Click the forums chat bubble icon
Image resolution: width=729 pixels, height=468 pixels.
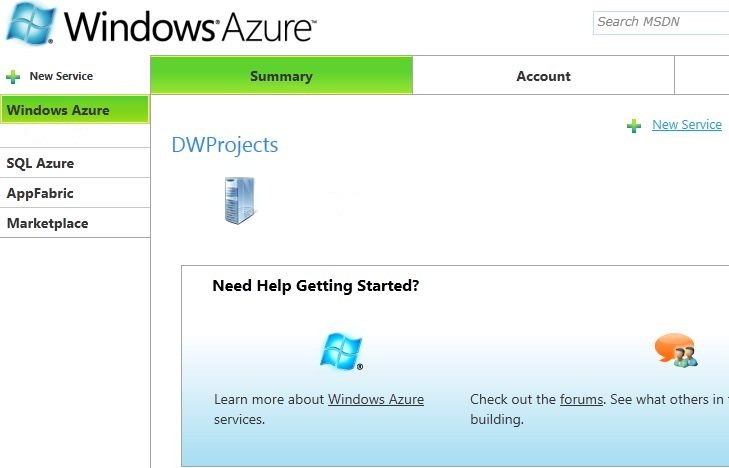675,350
